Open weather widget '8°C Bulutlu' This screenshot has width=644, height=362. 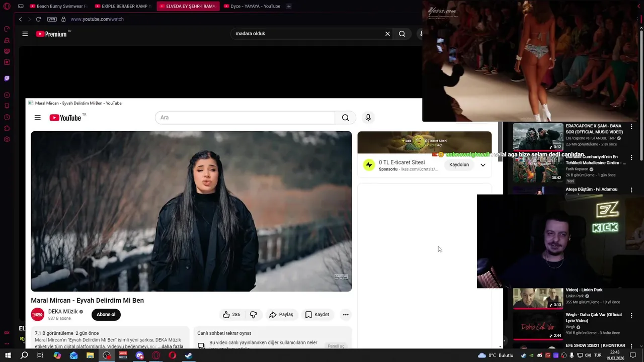(x=496, y=355)
